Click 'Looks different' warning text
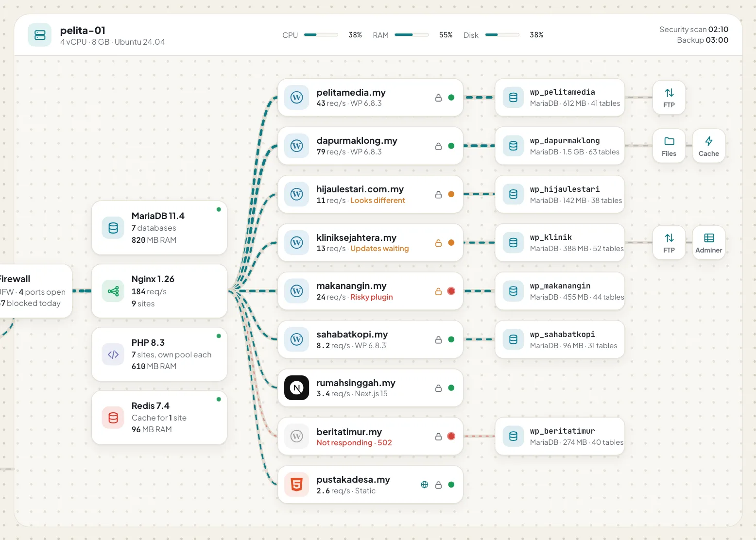This screenshot has height=540, width=756. click(x=378, y=201)
